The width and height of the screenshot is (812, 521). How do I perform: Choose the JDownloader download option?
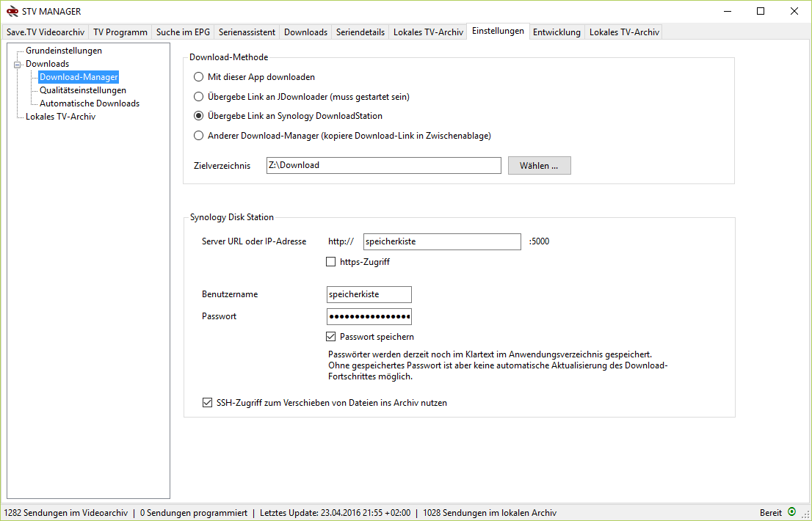coord(198,96)
